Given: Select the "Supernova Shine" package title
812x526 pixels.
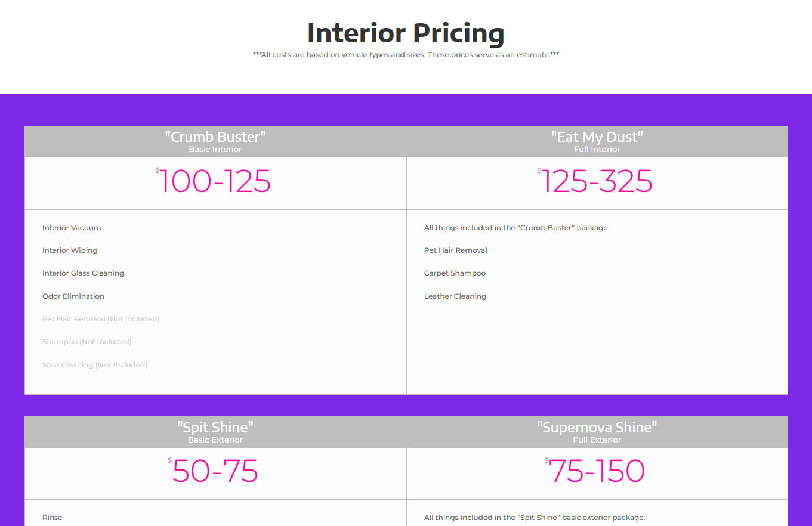Looking at the screenshot, I should (x=597, y=427).
